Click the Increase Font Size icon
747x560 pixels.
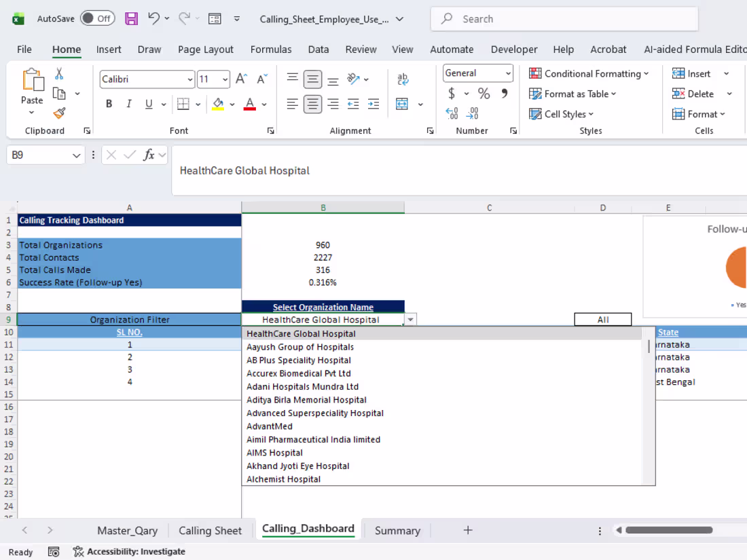click(x=241, y=79)
